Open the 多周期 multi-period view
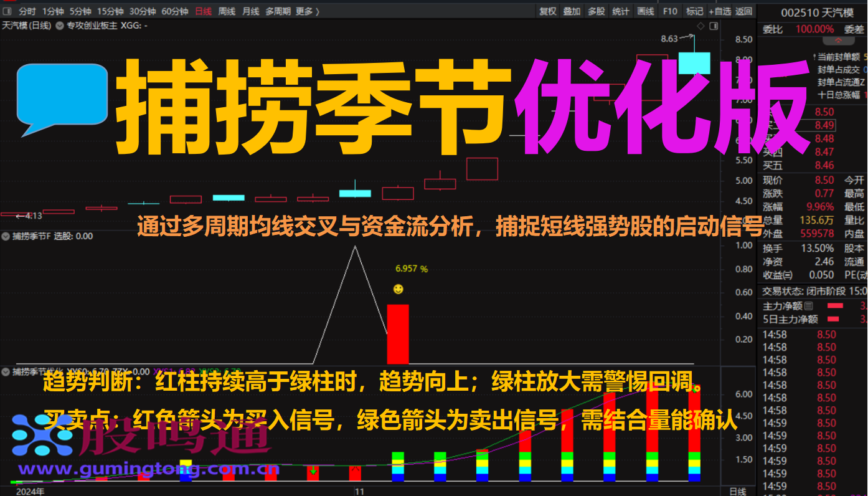Image resolution: width=868 pixels, height=496 pixels. click(277, 11)
